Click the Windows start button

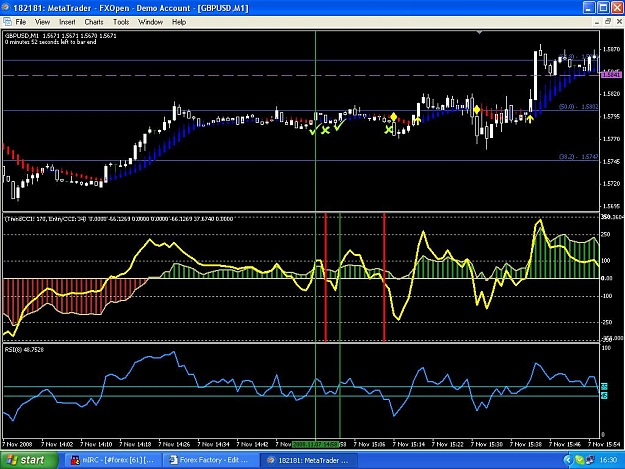(29, 460)
